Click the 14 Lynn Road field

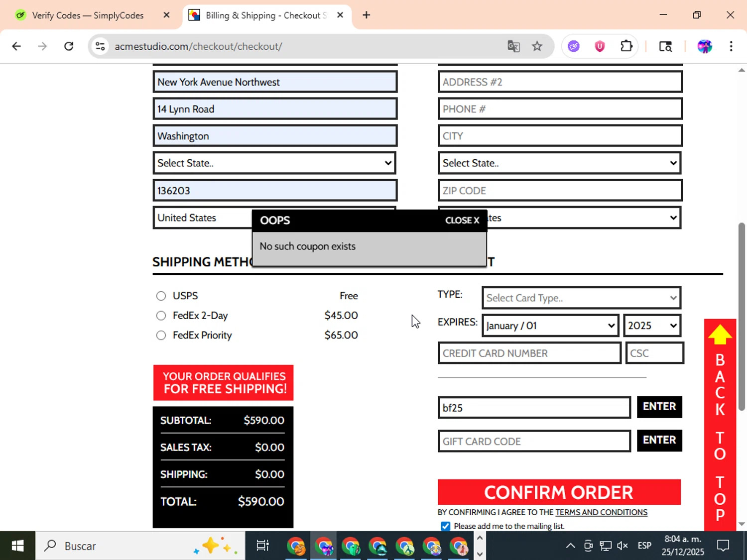pyautogui.click(x=275, y=109)
